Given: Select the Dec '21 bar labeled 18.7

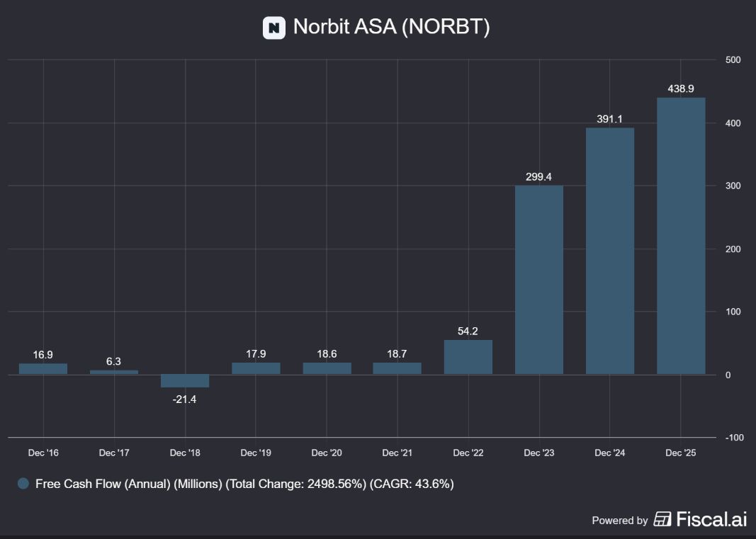Looking at the screenshot, I should coord(397,368).
